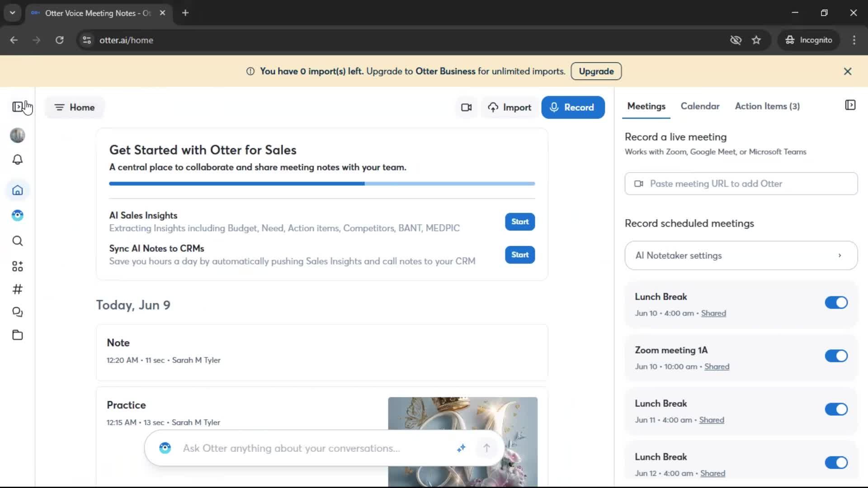
Task: Click the video camera icon next to Import
Action: point(466,107)
